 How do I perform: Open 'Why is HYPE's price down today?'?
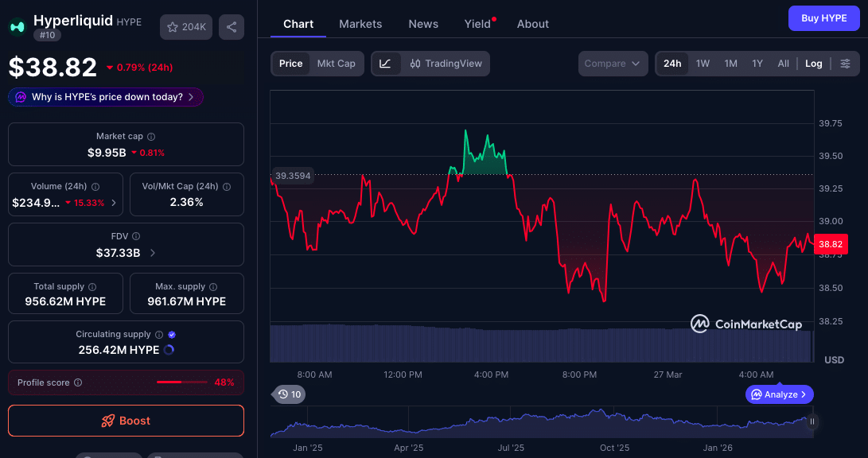[x=104, y=96]
